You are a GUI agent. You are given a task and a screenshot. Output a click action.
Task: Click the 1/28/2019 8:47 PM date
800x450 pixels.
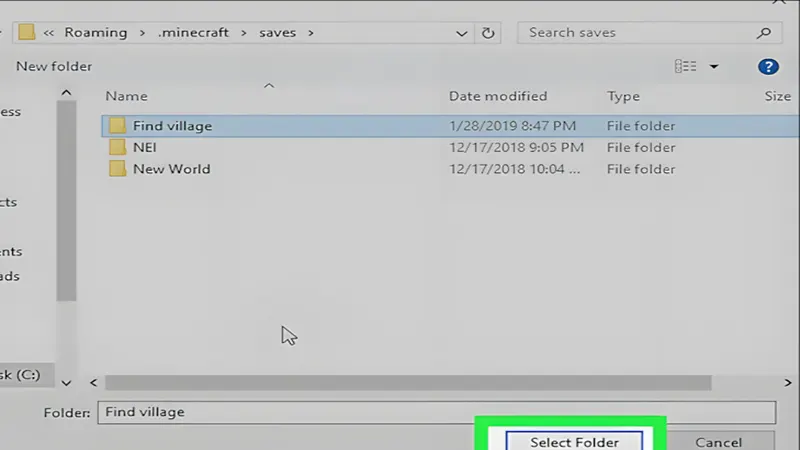pyautogui.click(x=512, y=126)
